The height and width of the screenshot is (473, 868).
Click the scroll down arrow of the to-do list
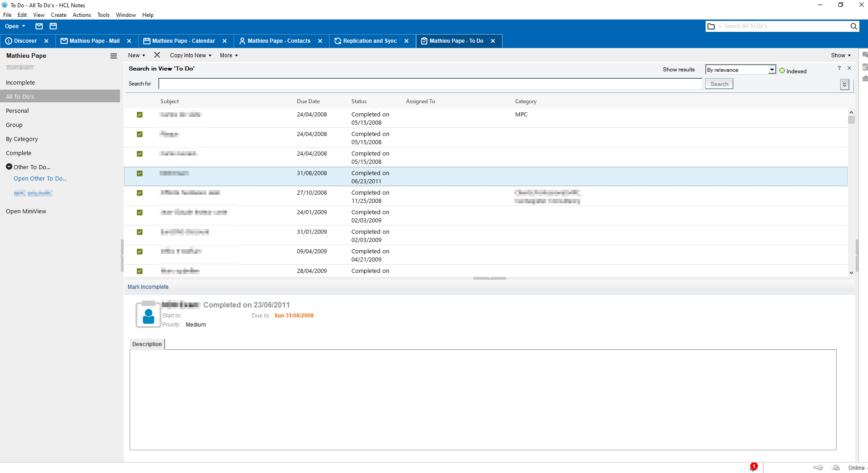pyautogui.click(x=851, y=273)
